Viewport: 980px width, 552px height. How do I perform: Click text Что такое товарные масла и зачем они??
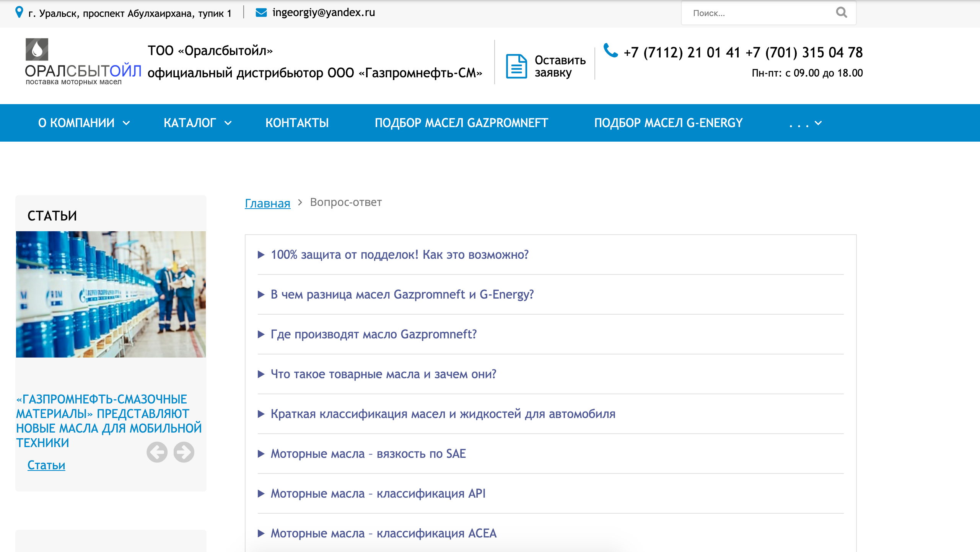383,374
